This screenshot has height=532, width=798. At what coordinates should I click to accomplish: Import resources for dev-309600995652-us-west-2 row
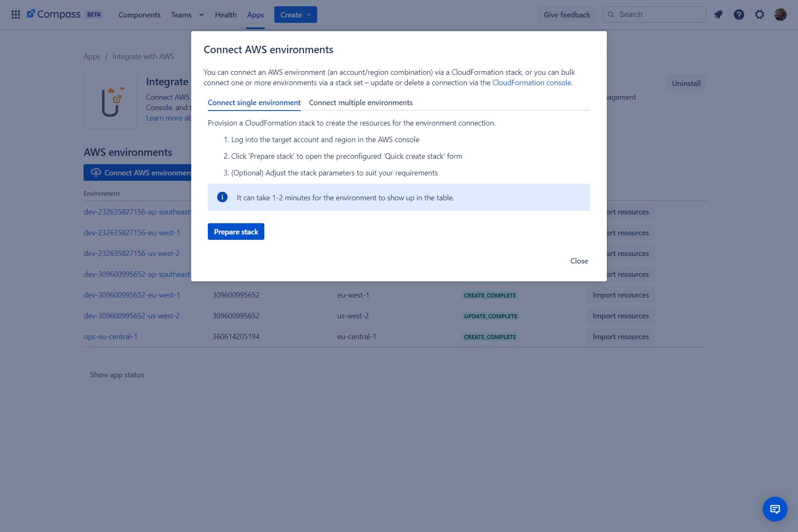click(621, 315)
